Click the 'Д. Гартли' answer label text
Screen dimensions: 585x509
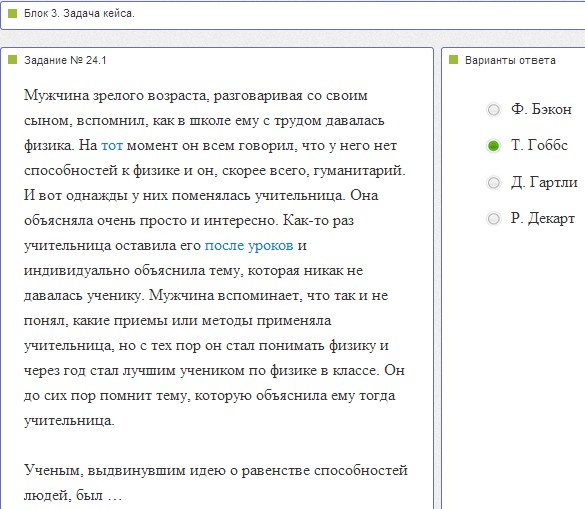[x=544, y=182]
